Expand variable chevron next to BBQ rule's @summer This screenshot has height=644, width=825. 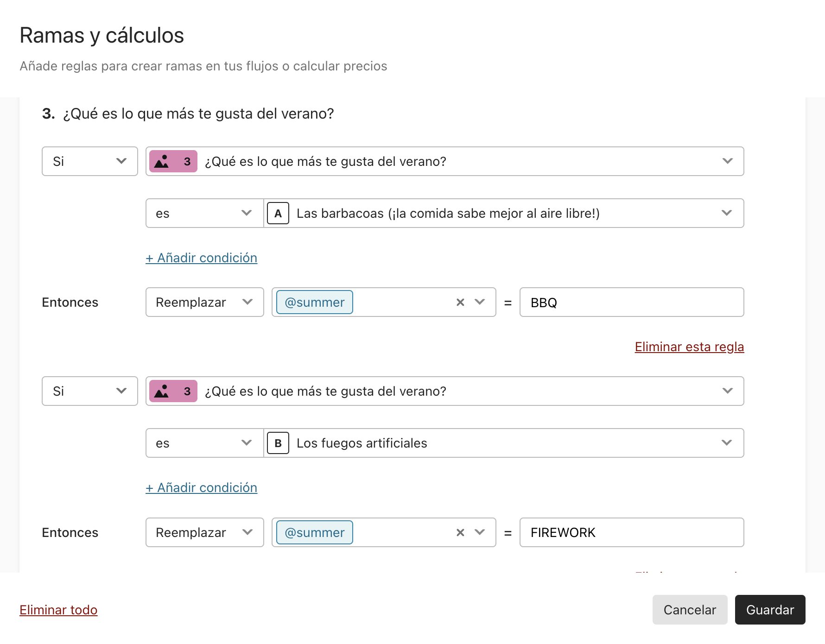pyautogui.click(x=480, y=302)
